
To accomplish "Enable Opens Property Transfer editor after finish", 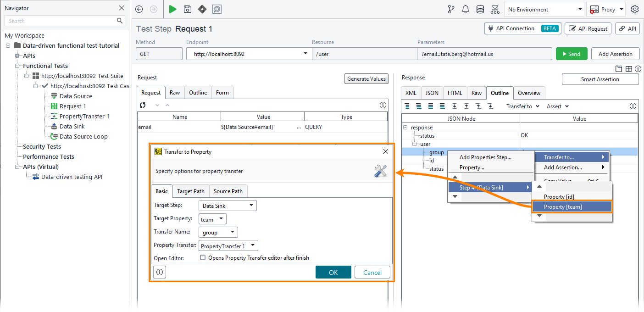I will tap(203, 257).
